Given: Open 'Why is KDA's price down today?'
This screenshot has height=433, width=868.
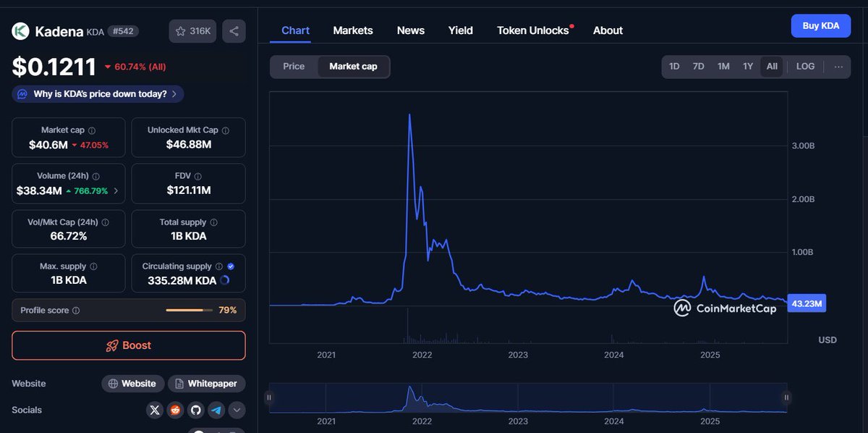Looking at the screenshot, I should pyautogui.click(x=98, y=94).
